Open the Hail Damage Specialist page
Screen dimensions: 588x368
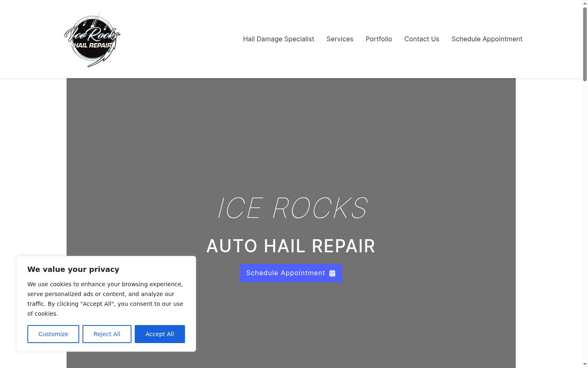click(x=278, y=39)
